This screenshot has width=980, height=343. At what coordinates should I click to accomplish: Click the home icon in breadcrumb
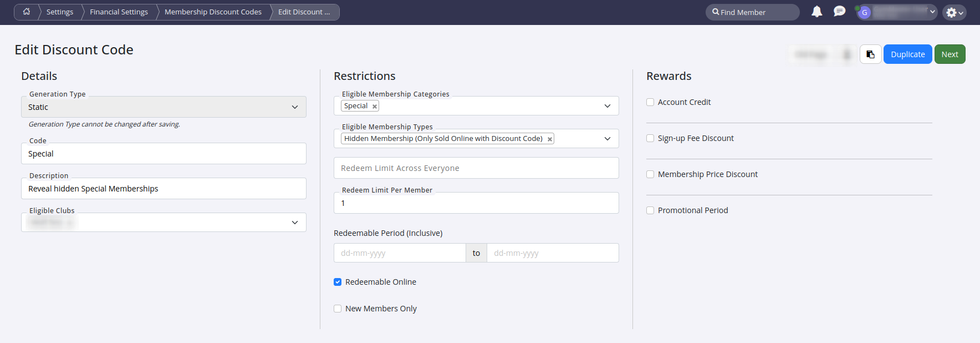point(26,12)
